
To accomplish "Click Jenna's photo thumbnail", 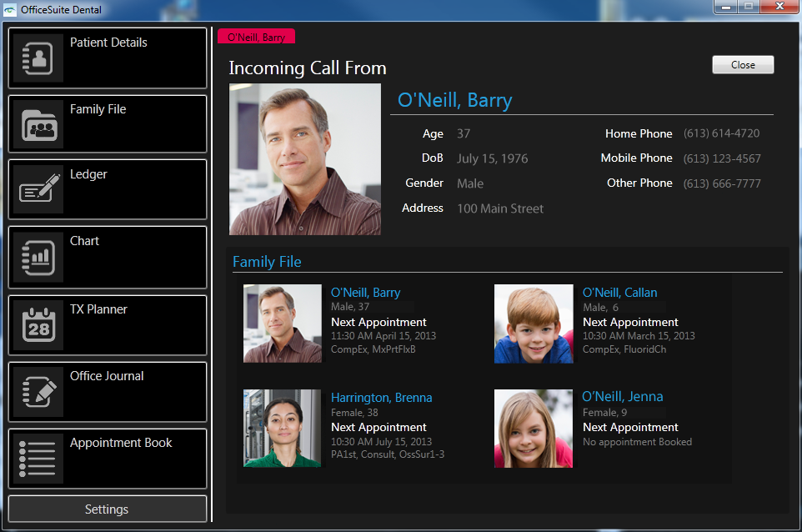I will point(534,428).
